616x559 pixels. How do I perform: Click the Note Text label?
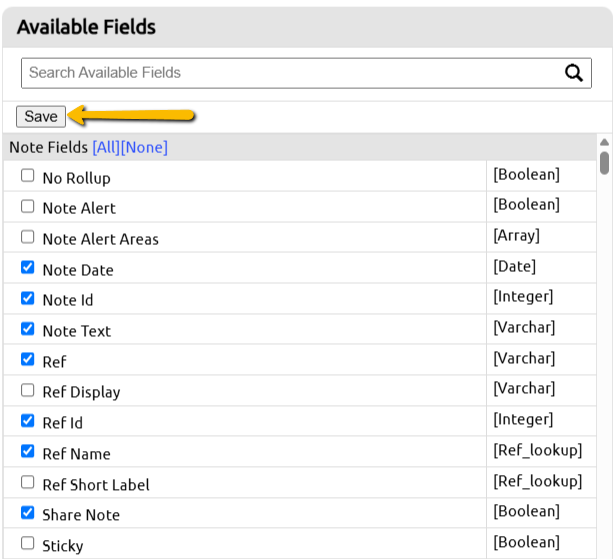tap(77, 331)
